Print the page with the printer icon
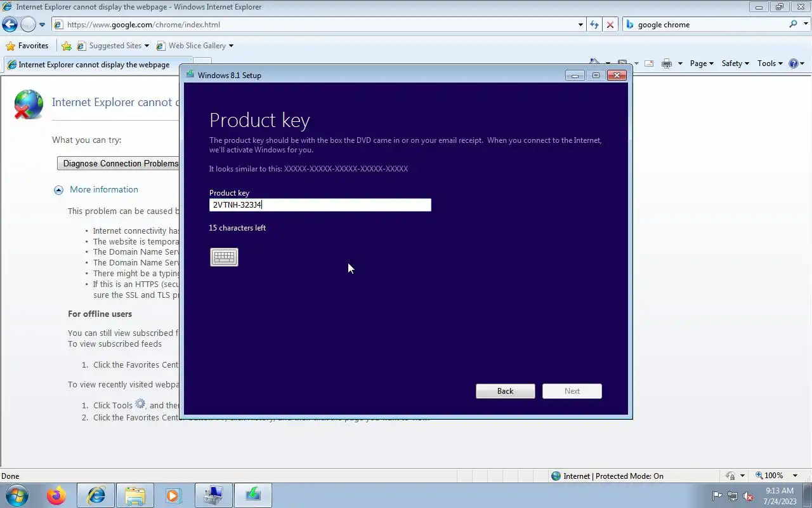812x508 pixels. coord(666,63)
